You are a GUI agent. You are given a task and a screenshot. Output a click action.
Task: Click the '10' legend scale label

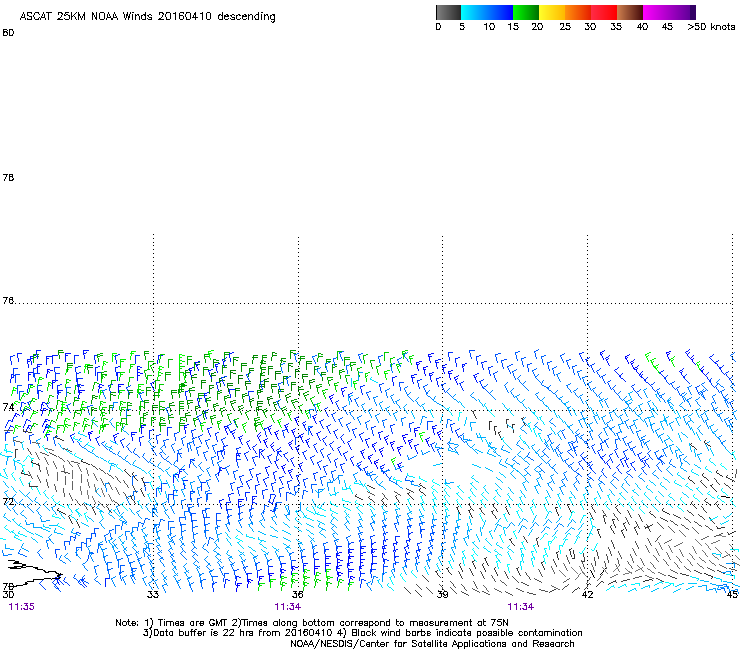[x=489, y=27]
